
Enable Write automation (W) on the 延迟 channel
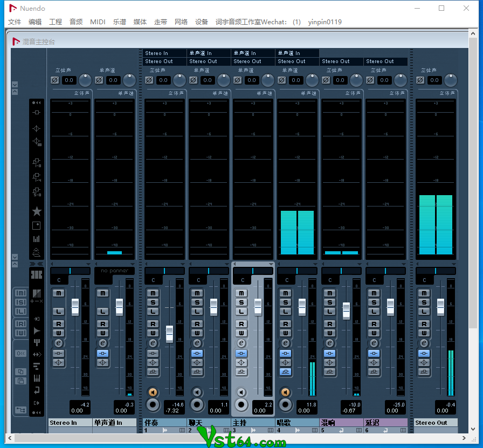pos(374,333)
